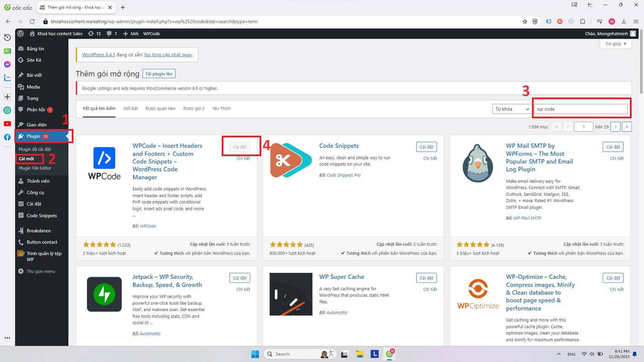Click the updates icon showing 15 in admin bar
The height and width of the screenshot is (362, 644).
click(94, 34)
